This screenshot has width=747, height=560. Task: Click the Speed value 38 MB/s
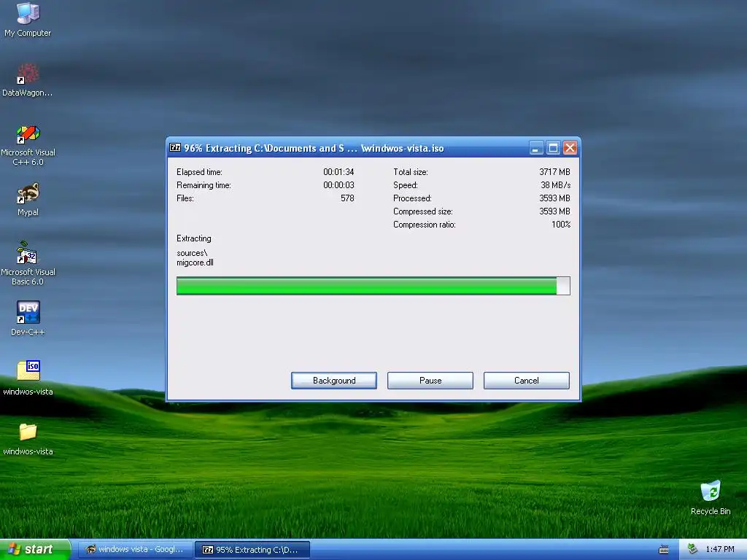click(555, 185)
